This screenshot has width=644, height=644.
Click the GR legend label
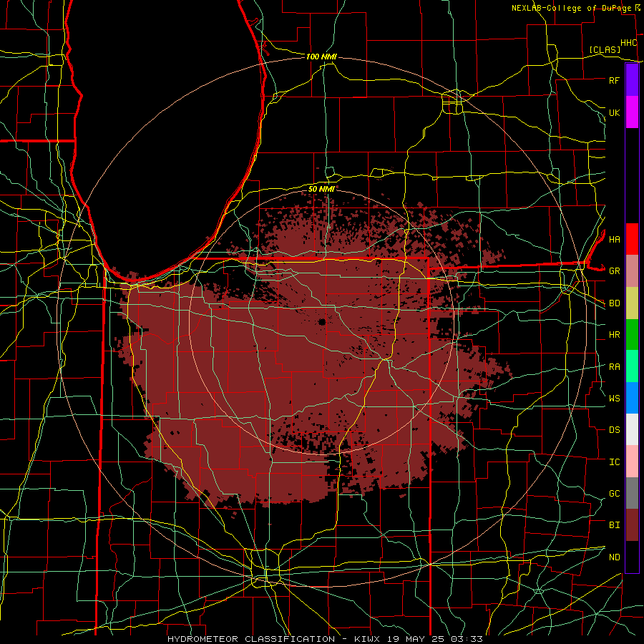[614, 271]
